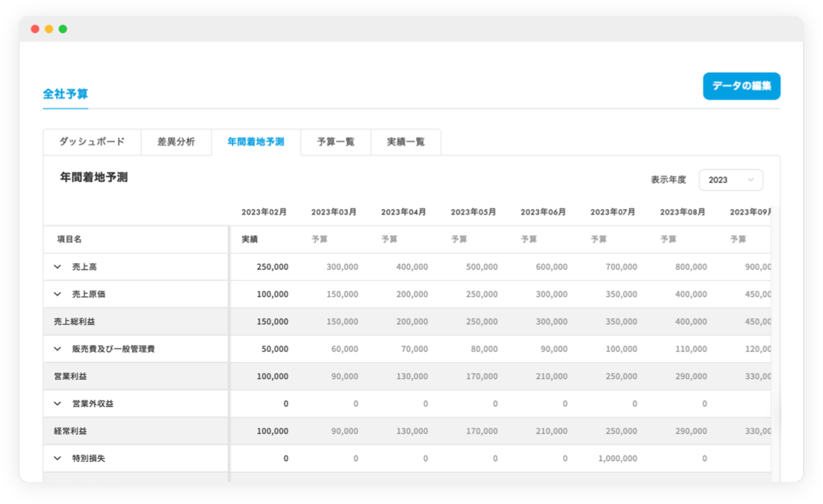823x504 pixels.
Task: Select the 年間着地予測 tab
Action: [x=256, y=142]
